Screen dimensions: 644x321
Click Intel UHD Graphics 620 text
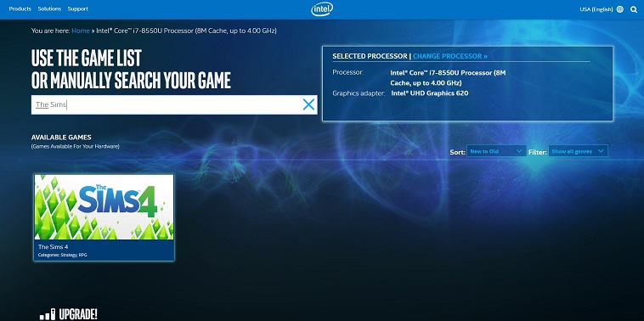[x=430, y=93]
